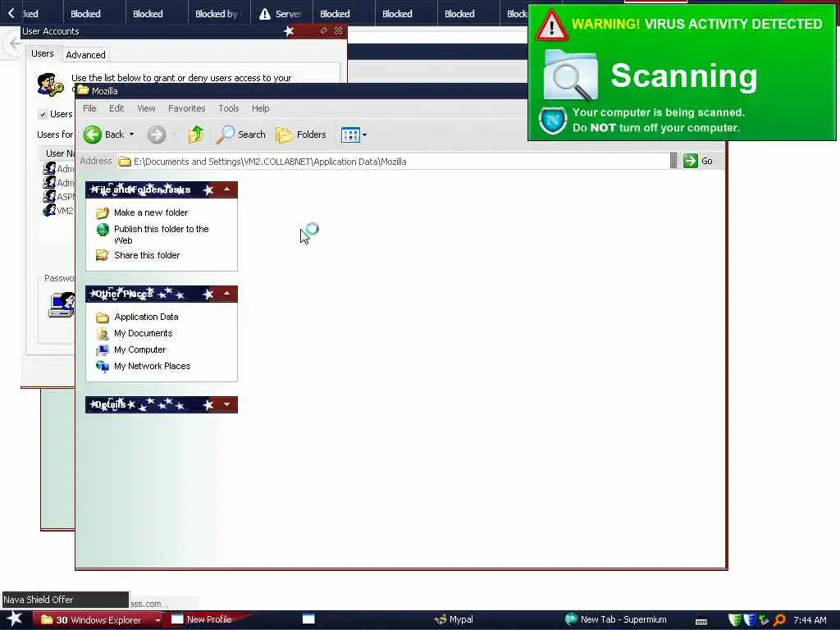Switch to New Tab - Supermium taskbar button
The height and width of the screenshot is (630, 840).
click(616, 619)
